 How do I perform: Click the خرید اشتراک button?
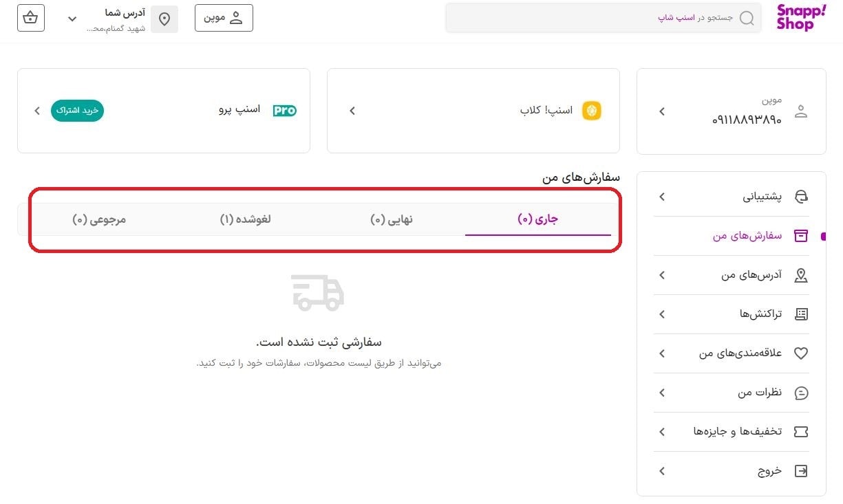(77, 110)
